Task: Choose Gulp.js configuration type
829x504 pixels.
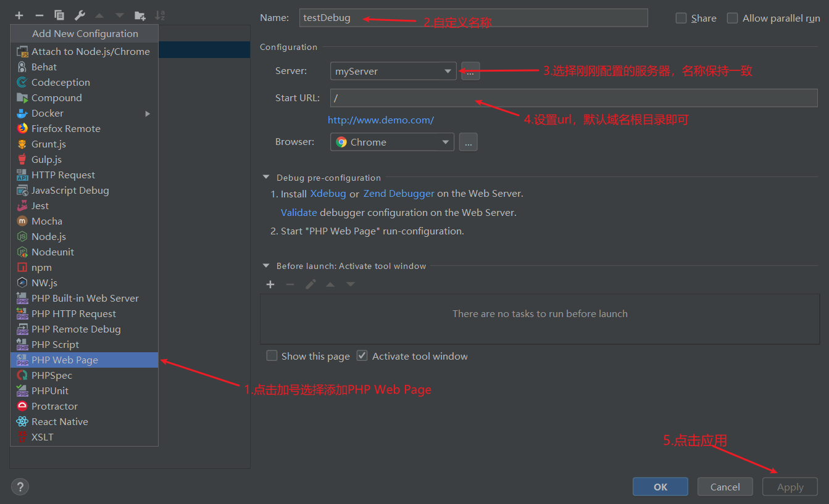Action: 84,159
